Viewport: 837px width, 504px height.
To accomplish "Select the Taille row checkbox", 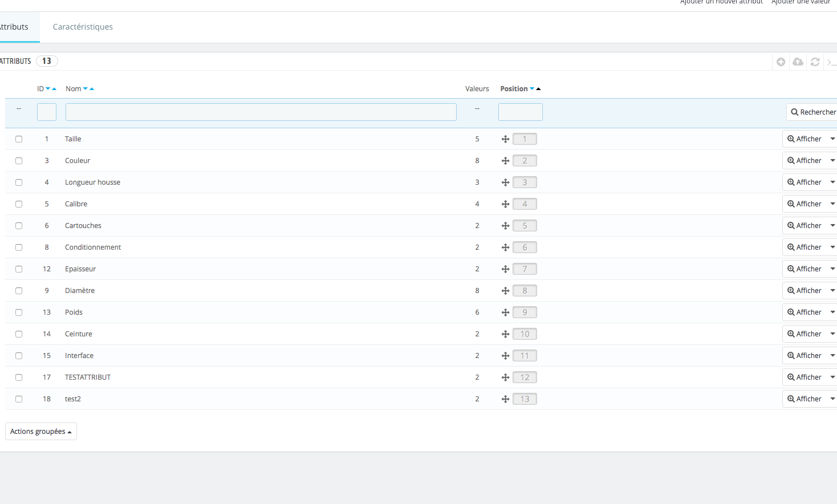I will tap(19, 139).
